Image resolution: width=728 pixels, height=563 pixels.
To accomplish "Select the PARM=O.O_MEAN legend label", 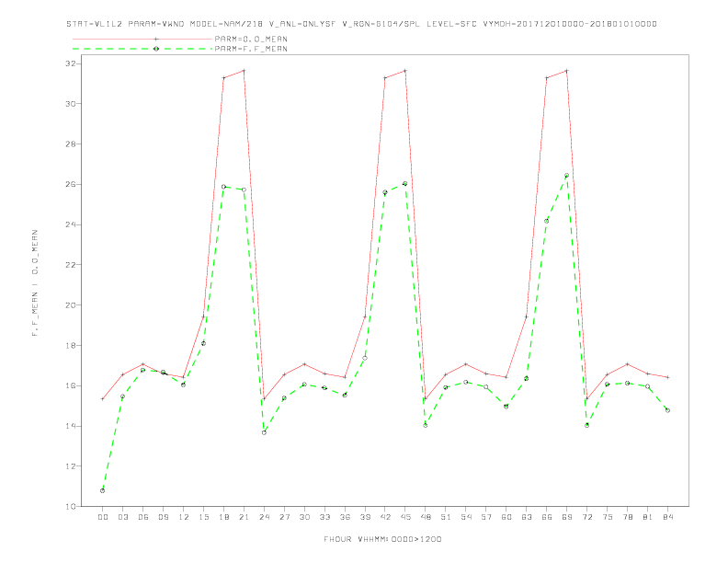I will (251, 39).
